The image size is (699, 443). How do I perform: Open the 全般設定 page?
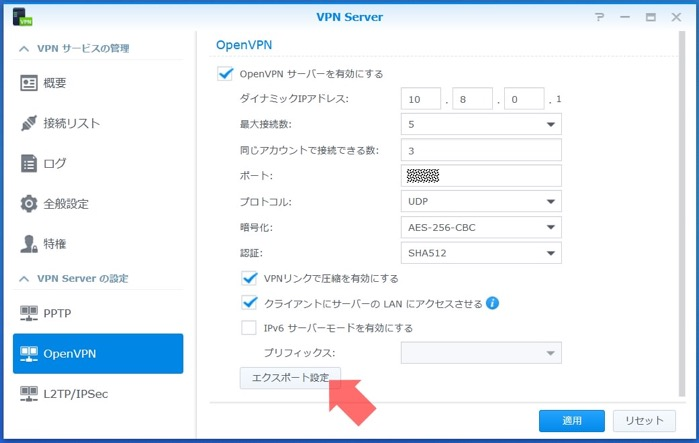[98, 204]
